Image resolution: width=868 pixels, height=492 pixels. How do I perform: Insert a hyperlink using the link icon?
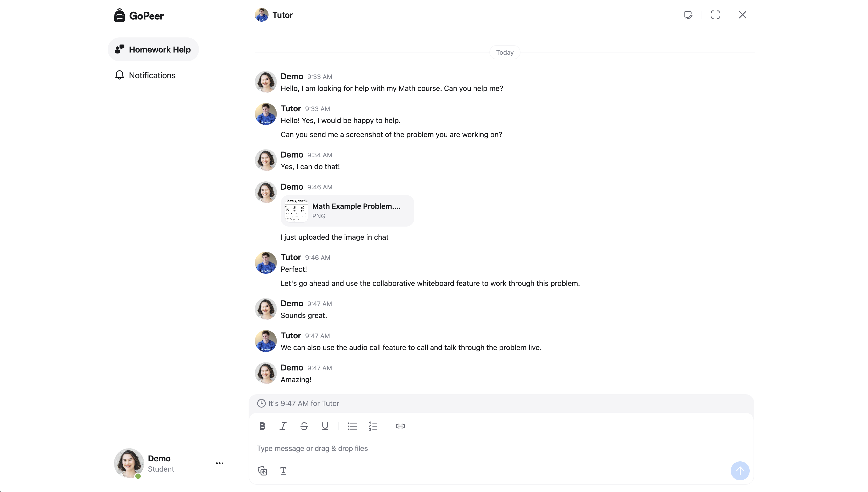click(400, 426)
